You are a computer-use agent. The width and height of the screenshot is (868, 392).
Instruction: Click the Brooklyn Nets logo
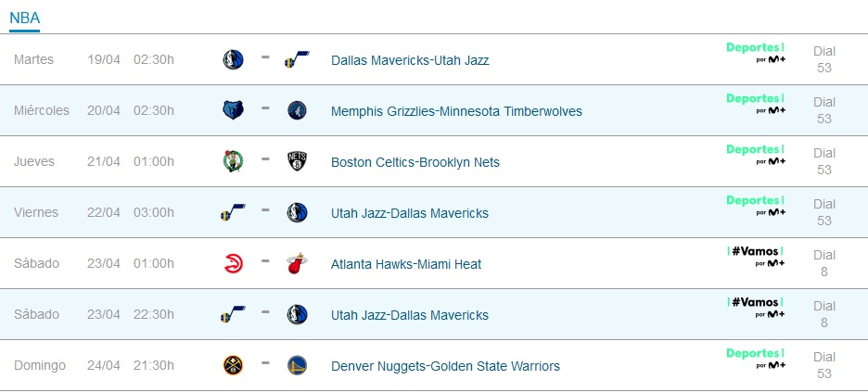tap(298, 161)
